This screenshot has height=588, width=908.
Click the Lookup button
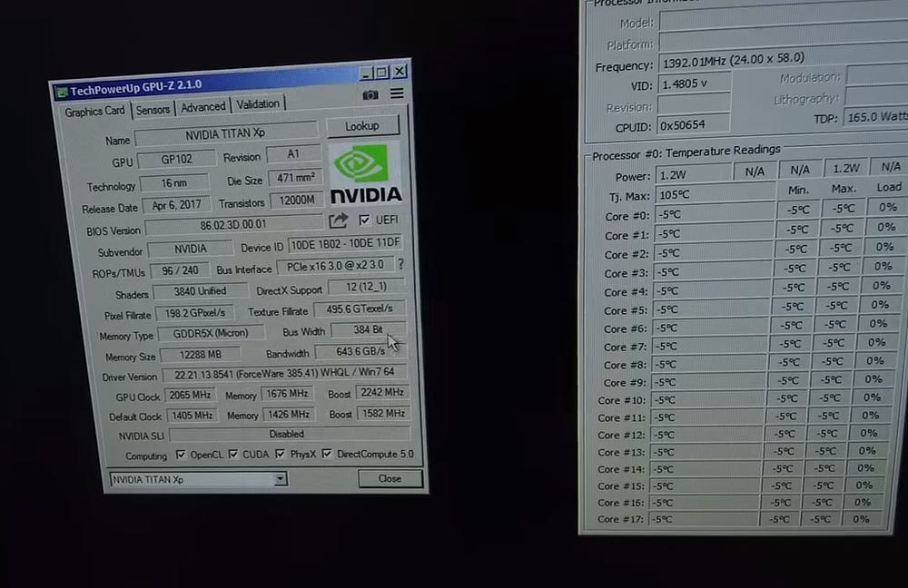coord(362,126)
